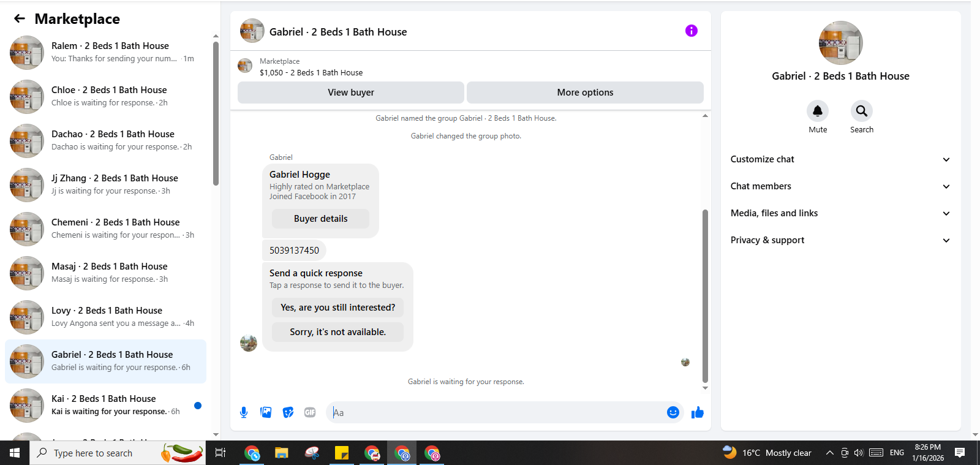
Task: Send a thumbs-up like
Action: [697, 412]
